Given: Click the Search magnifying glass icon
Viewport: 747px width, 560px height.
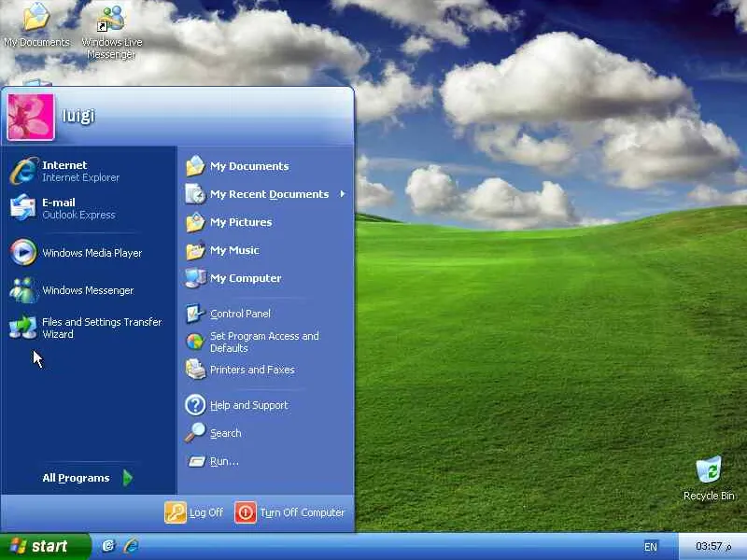Looking at the screenshot, I should (195, 432).
